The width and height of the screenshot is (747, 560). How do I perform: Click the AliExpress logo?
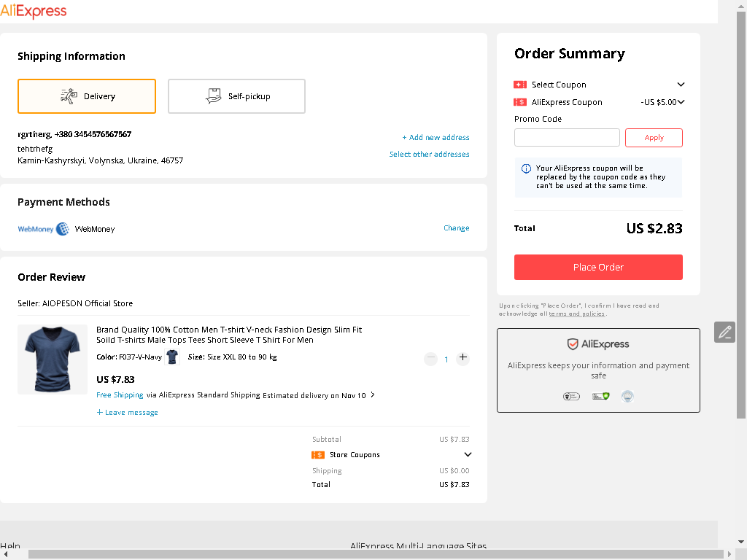(34, 10)
